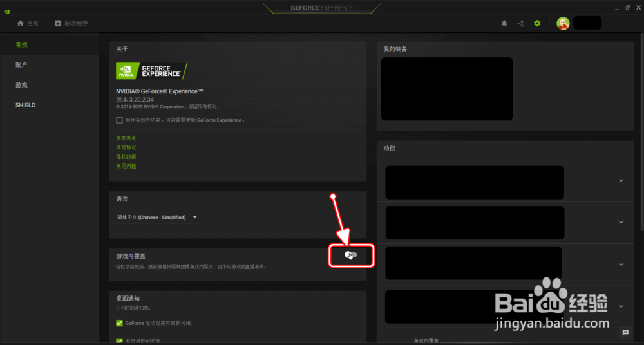Image resolution: width=644 pixels, height=345 pixels.
Task: Select 常规 in the sidebar
Action: (x=50, y=45)
